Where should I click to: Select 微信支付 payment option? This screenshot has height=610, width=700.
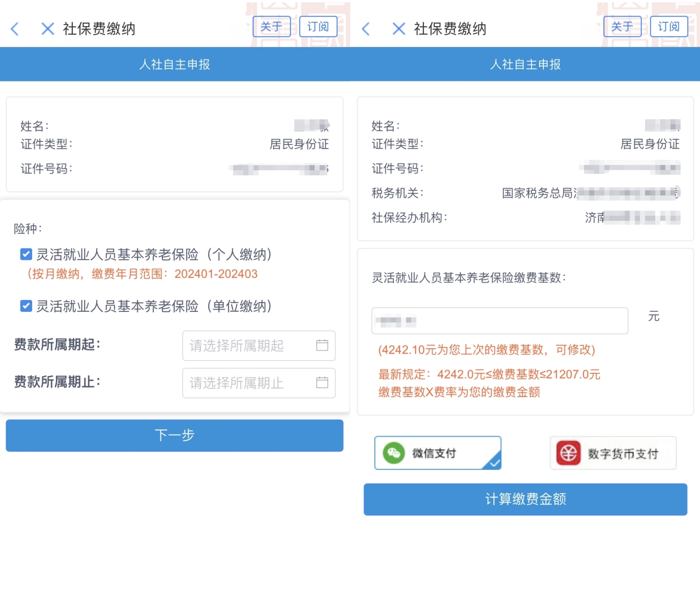tap(437, 453)
